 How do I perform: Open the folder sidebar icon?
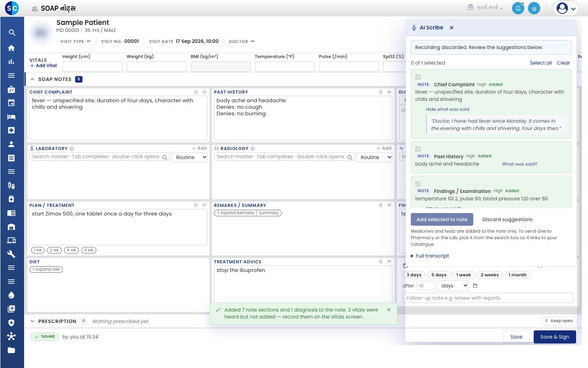point(11,350)
